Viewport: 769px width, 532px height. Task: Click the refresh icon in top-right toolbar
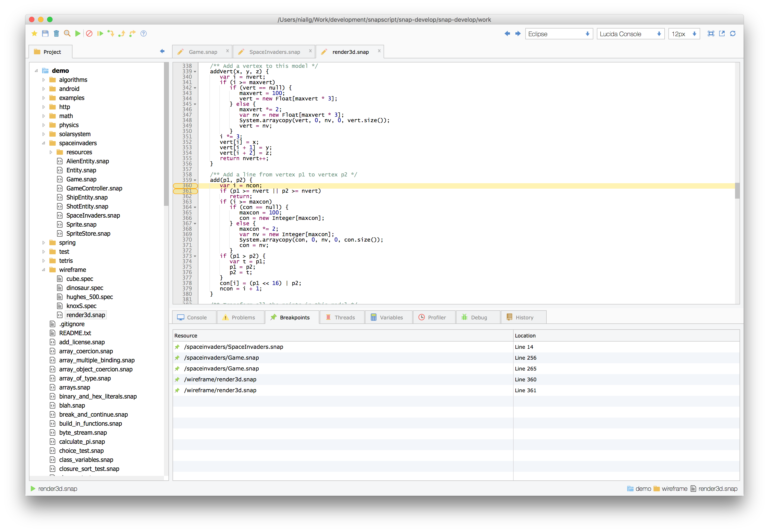733,34
